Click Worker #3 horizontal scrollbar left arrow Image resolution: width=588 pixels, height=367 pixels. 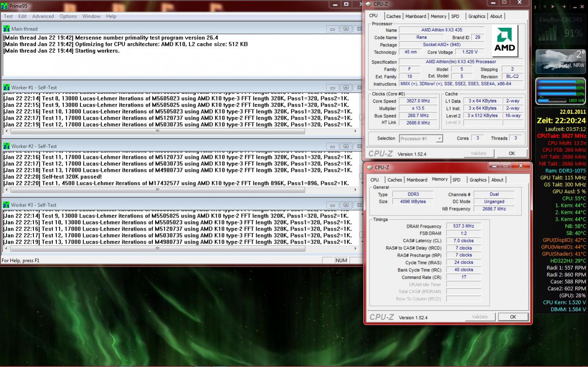coord(6,249)
